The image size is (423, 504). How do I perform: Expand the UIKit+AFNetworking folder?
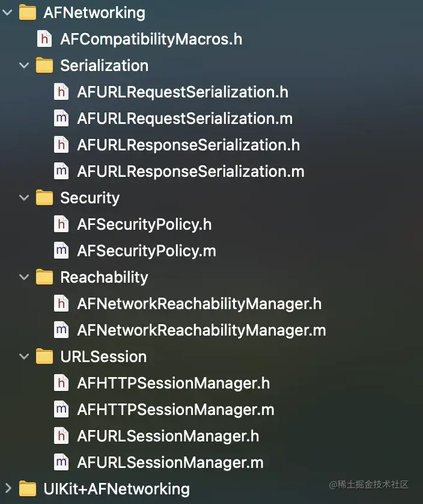[x=7, y=488]
